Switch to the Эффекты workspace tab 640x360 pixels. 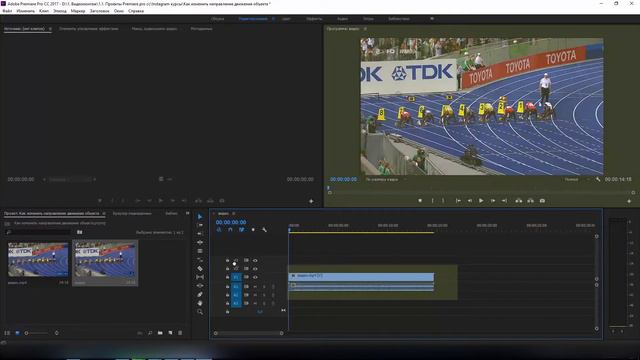tap(314, 19)
